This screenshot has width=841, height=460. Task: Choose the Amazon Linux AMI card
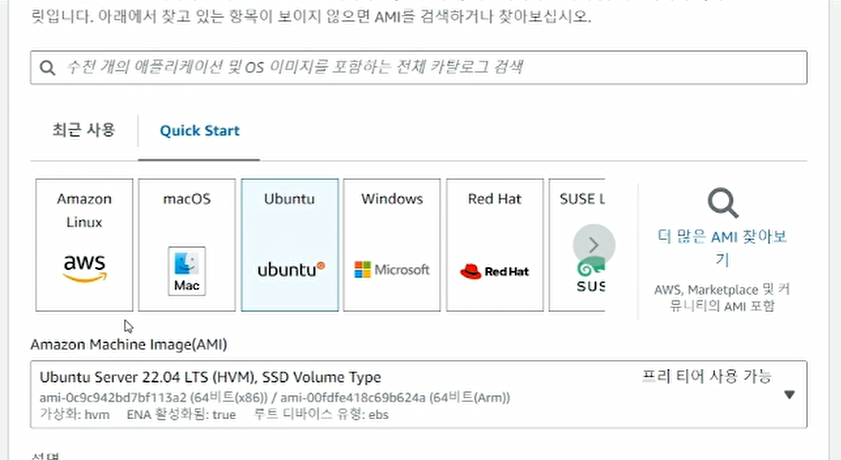point(84,245)
